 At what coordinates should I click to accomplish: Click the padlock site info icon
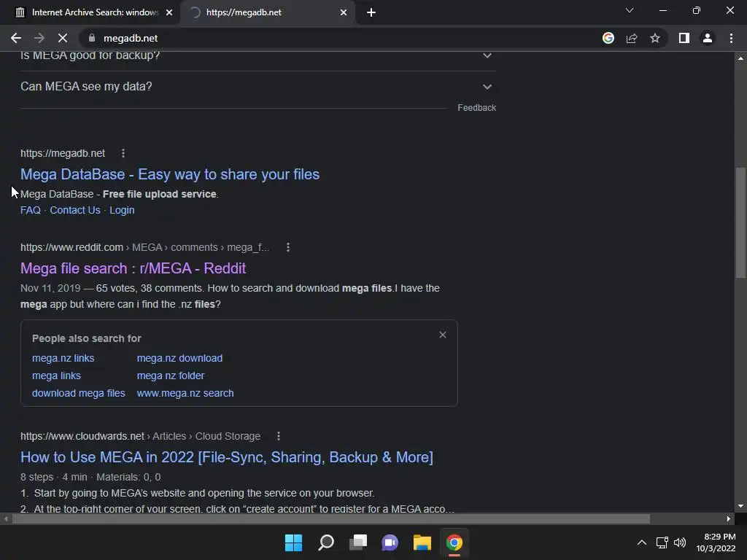coord(92,38)
